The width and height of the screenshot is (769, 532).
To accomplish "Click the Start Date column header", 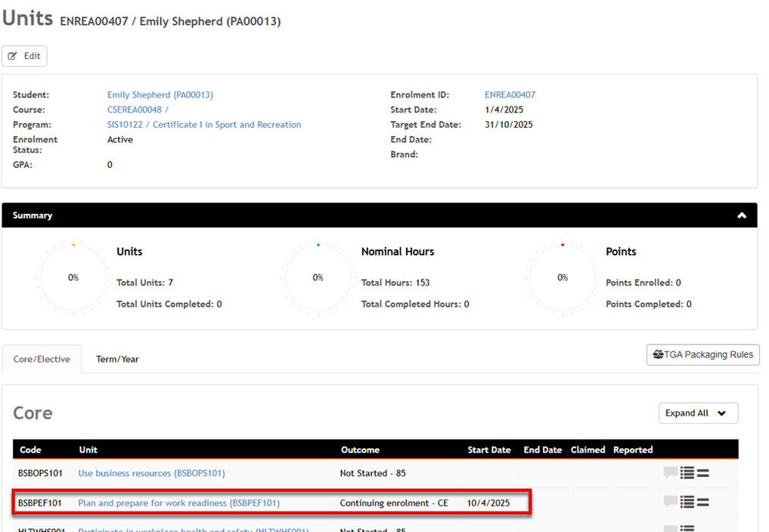I will pos(489,450).
